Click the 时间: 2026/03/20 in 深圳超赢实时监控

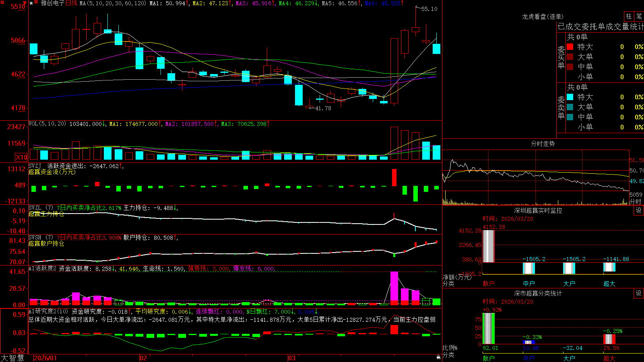click(508, 219)
